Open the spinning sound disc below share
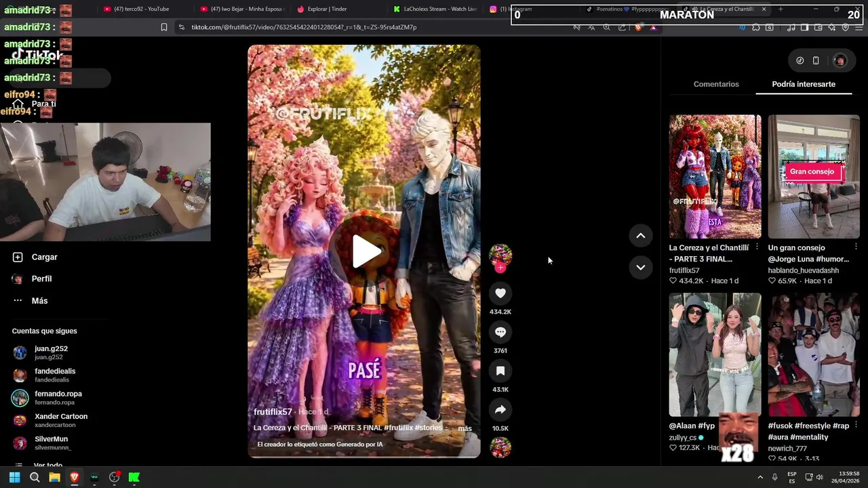The width and height of the screenshot is (868, 488). click(500, 447)
